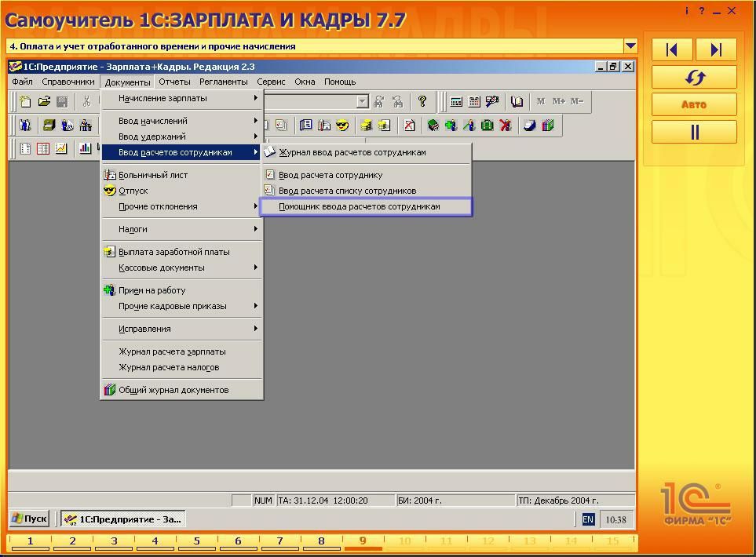Viewport: 756px width, 557px height.
Task: Go back to previous tutorial step
Action: [672, 49]
